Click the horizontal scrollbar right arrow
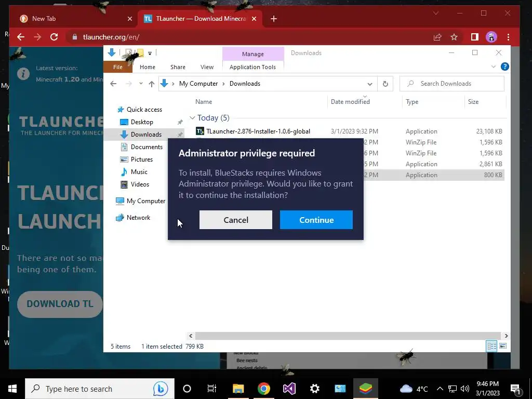The width and height of the screenshot is (532, 399). (x=506, y=336)
